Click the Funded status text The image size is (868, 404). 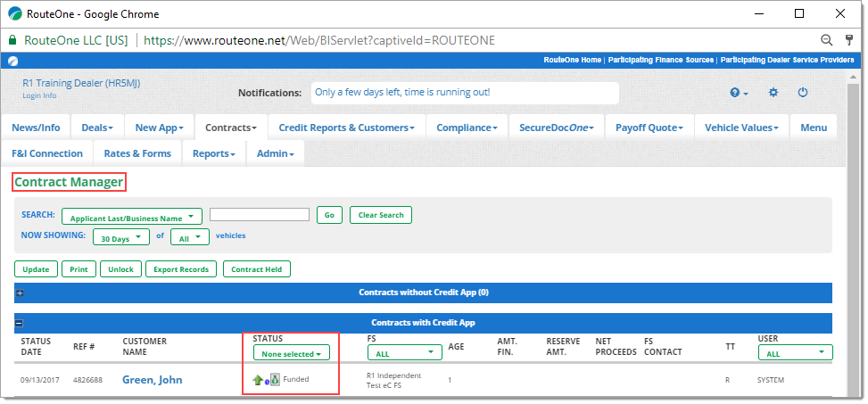296,379
